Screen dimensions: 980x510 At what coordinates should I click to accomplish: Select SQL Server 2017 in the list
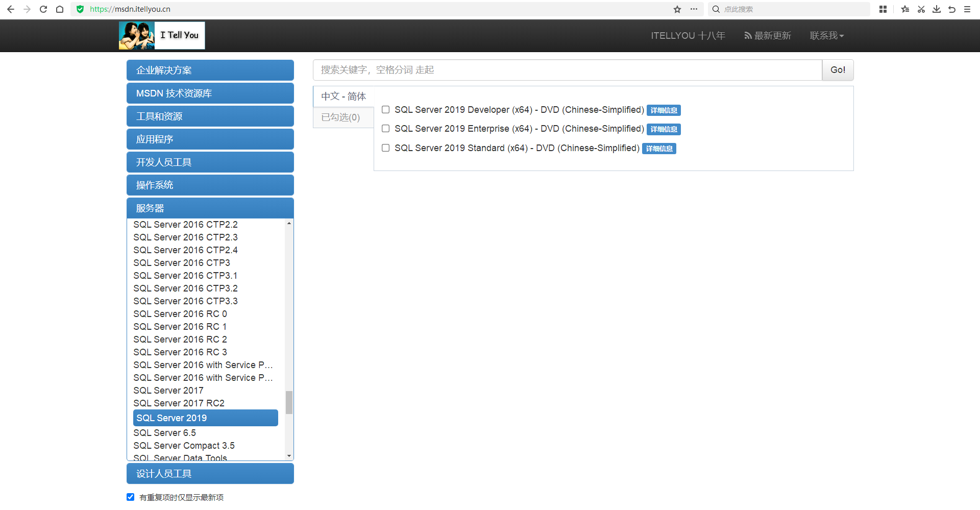[168, 391]
